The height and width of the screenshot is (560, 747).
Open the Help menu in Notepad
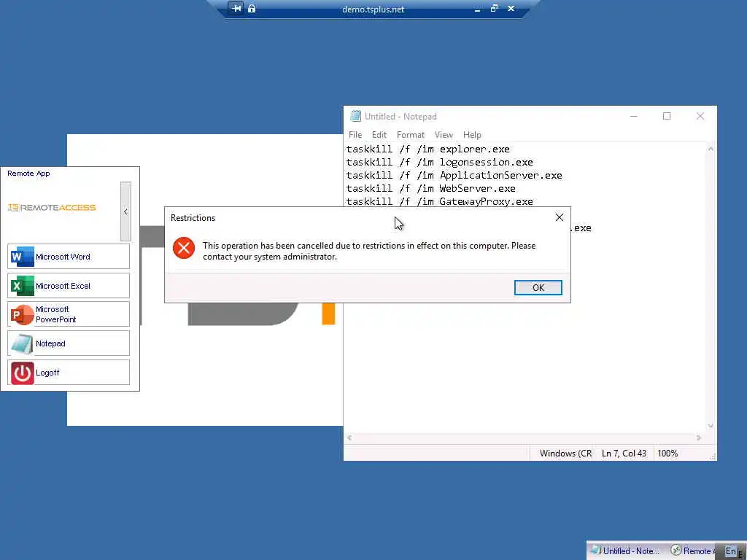point(472,135)
